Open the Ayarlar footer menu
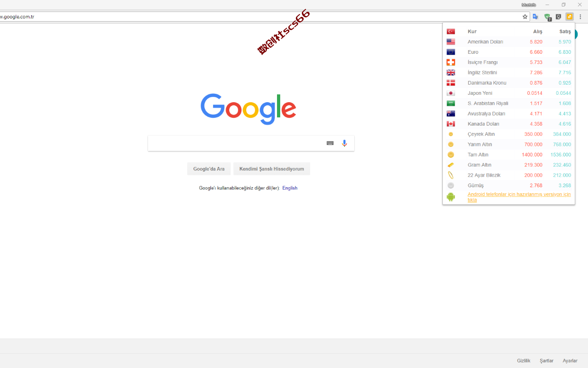Image resolution: width=588 pixels, height=368 pixels. tap(570, 361)
